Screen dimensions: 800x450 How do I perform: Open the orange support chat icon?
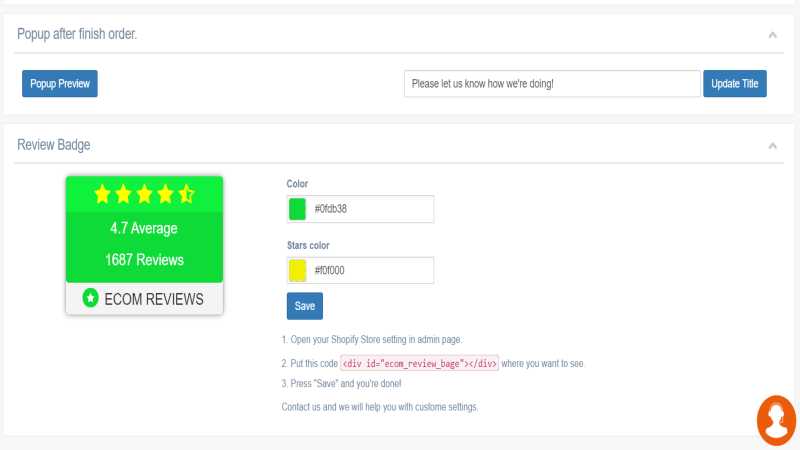click(776, 420)
